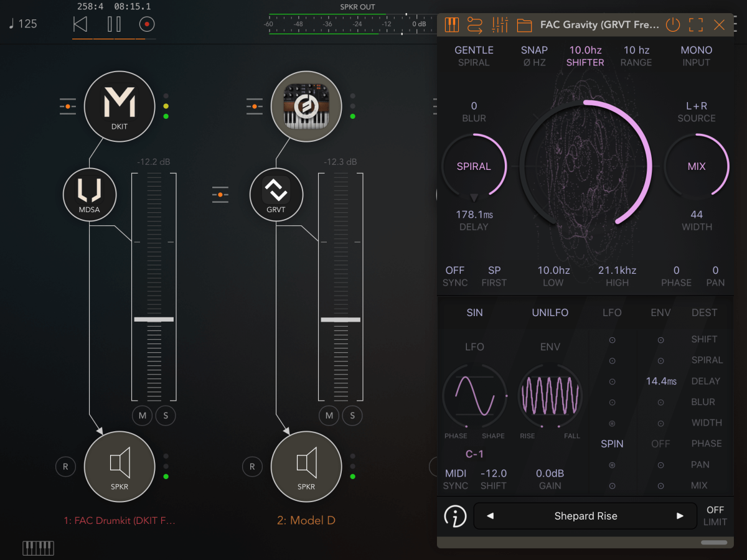Pause playback in the transport bar

(x=114, y=24)
